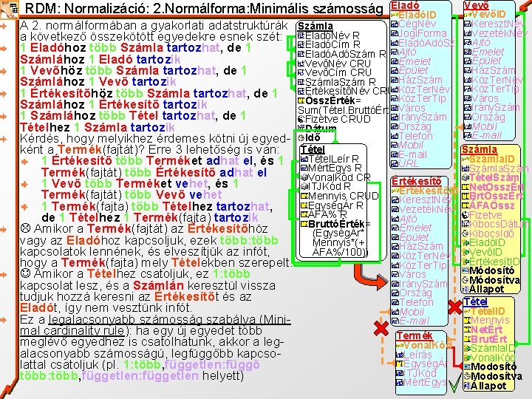Click 'BrutÉrt' field in Tétel box
This screenshot has width=532, height=399.
(x=485, y=339)
